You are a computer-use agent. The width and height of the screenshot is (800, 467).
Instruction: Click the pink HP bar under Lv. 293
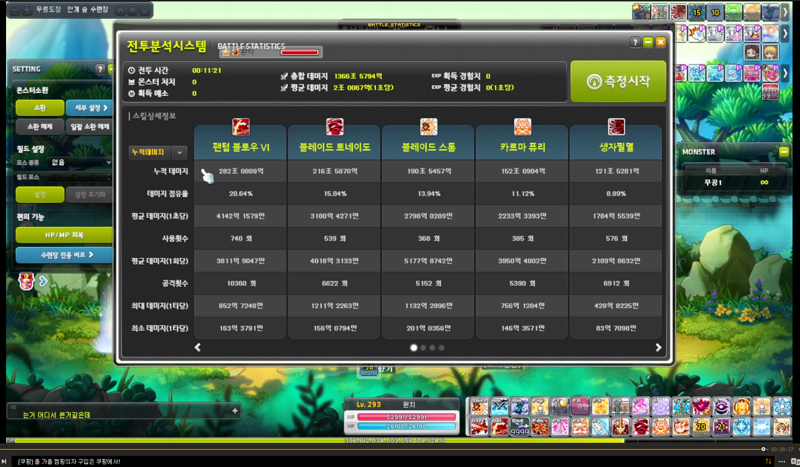407,417
